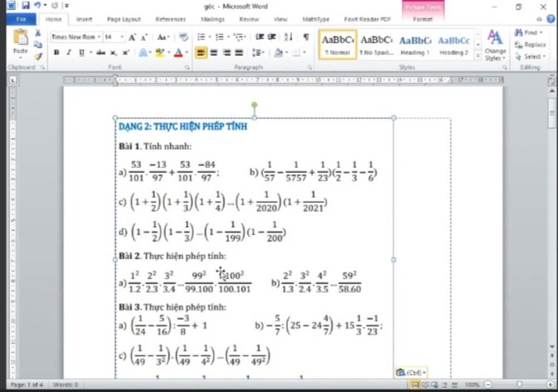Toggle Show/Hide paragraph marks
558x392 pixels.
pos(306,37)
